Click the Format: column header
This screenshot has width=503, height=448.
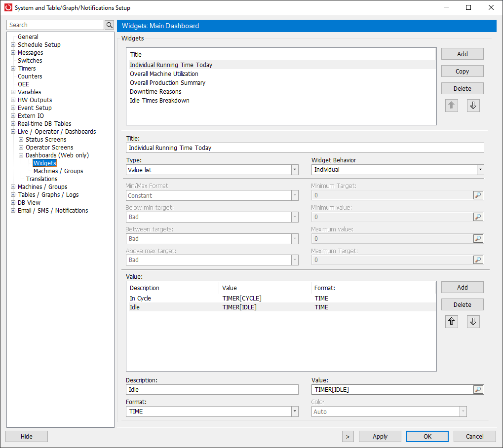point(373,288)
